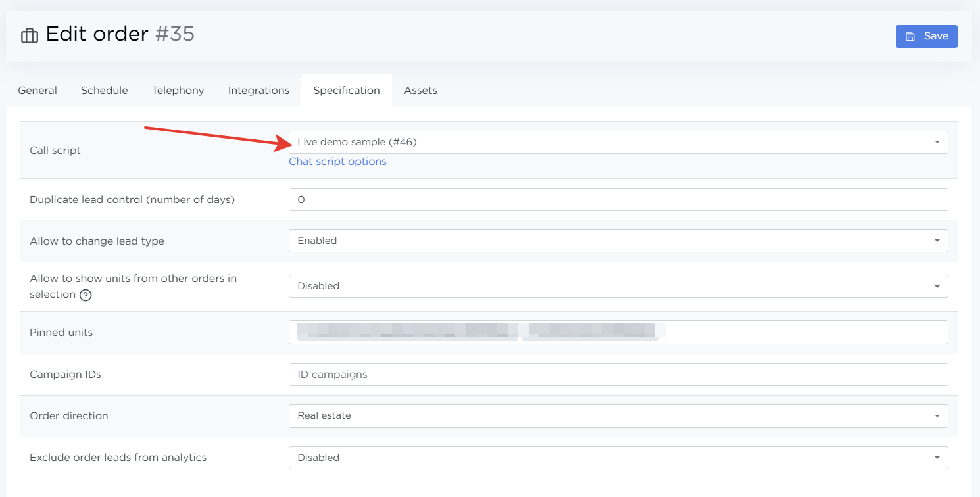Click the floppy disk icon in Save button
Screen dimensions: 980x497
point(910,37)
